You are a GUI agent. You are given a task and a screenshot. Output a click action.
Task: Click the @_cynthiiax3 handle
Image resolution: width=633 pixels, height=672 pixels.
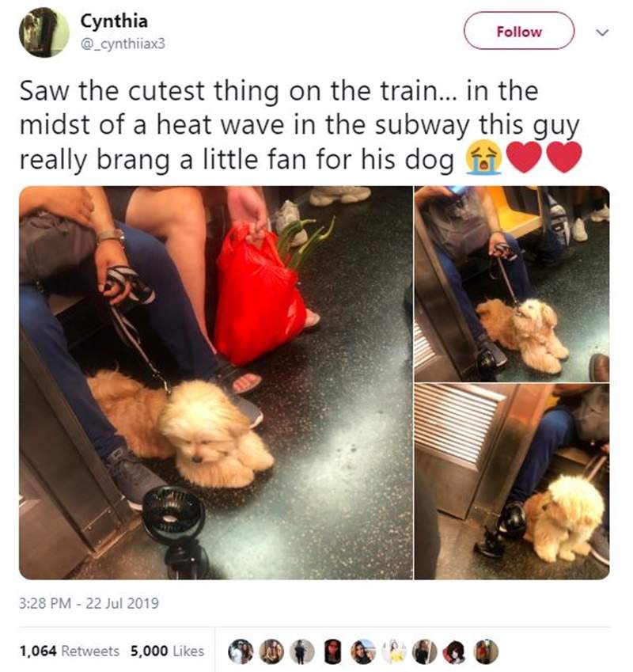coord(123,44)
